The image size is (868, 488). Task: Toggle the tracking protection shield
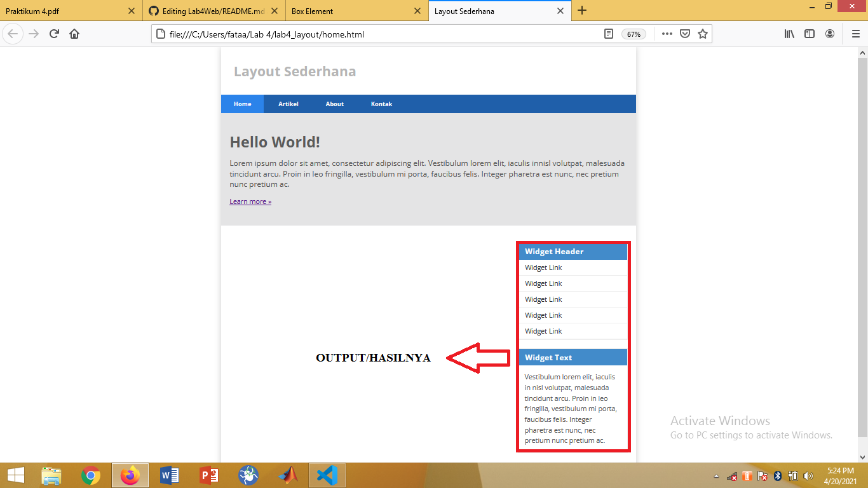684,34
